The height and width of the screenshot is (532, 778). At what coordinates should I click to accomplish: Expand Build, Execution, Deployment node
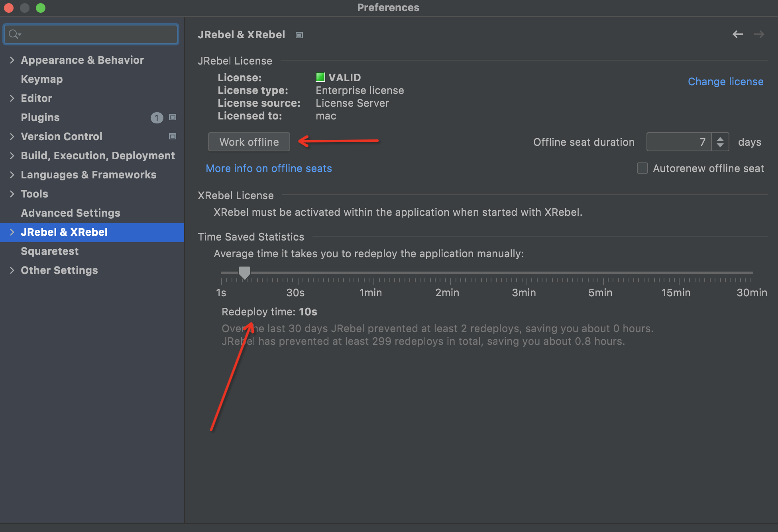(12, 156)
